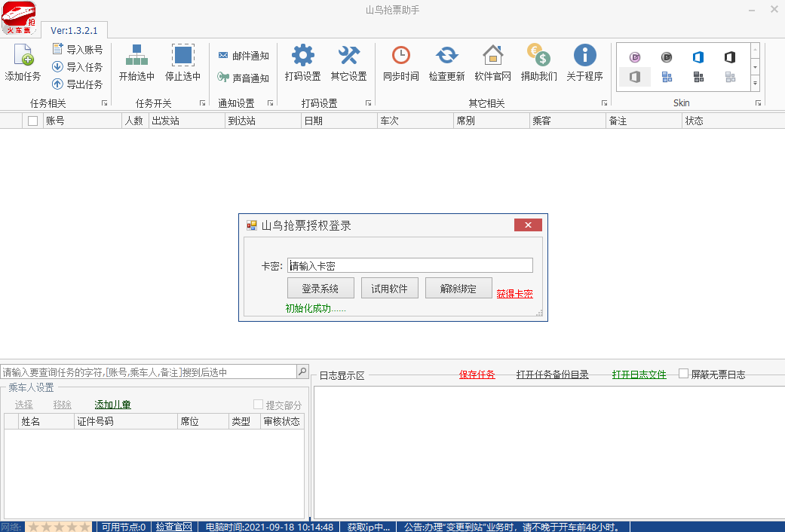Open 其它设置 tools icon
The height and width of the screenshot is (532, 785).
pyautogui.click(x=349, y=55)
